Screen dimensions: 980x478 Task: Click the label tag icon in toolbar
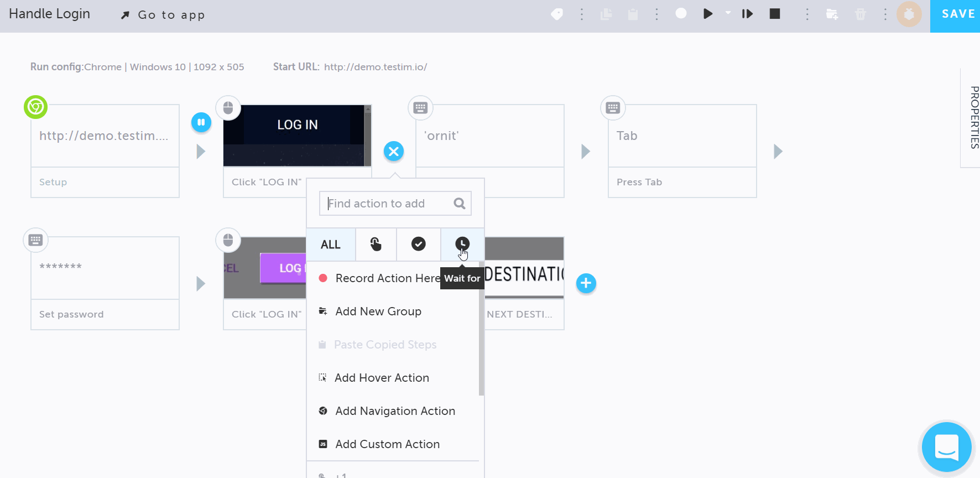(x=557, y=14)
